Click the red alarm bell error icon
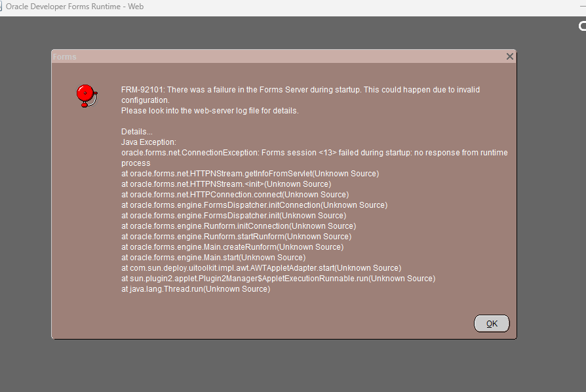586x392 pixels. click(x=86, y=96)
